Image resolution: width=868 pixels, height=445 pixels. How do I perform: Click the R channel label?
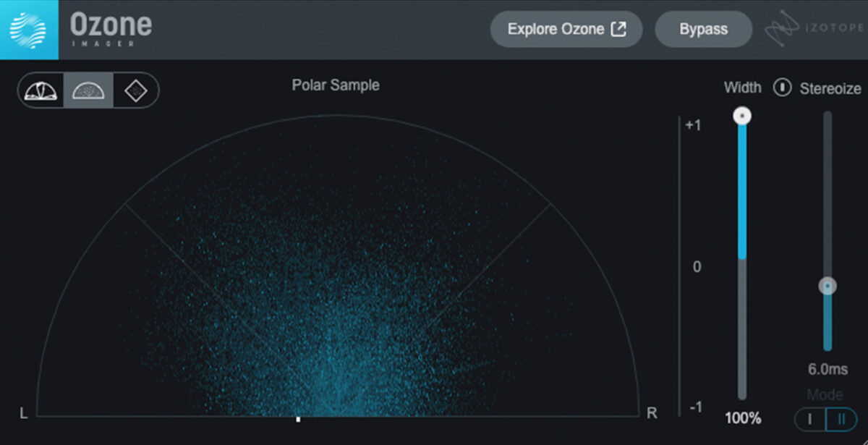click(x=652, y=413)
